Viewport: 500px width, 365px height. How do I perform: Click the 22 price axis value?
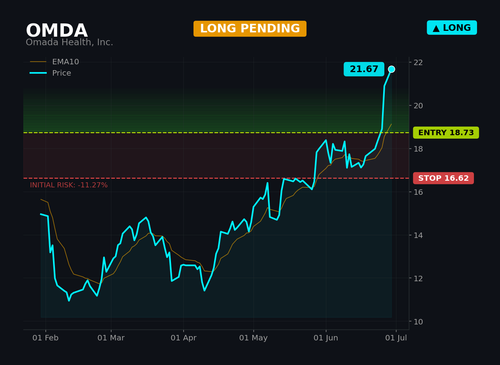coord(418,62)
